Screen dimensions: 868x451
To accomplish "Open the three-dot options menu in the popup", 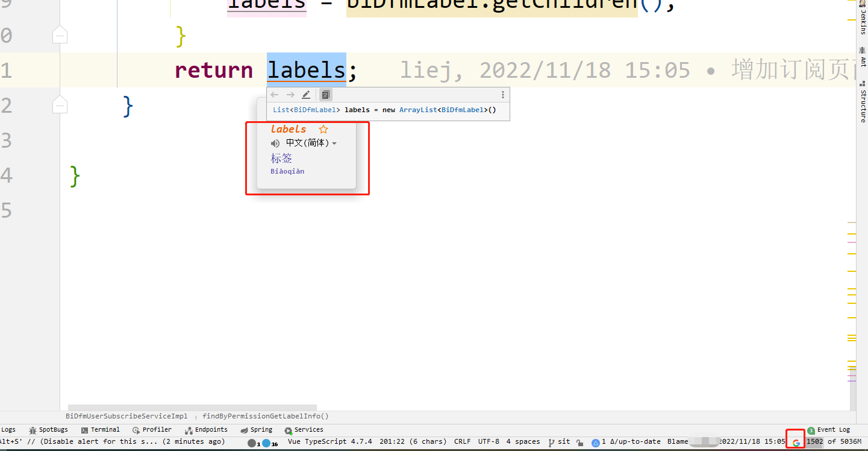I will tap(503, 95).
